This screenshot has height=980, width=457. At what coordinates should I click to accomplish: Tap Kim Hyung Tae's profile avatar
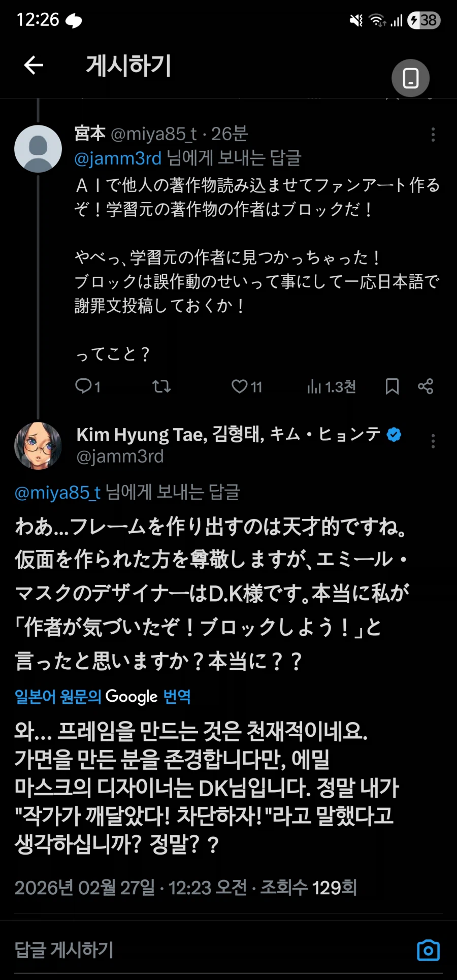click(38, 445)
